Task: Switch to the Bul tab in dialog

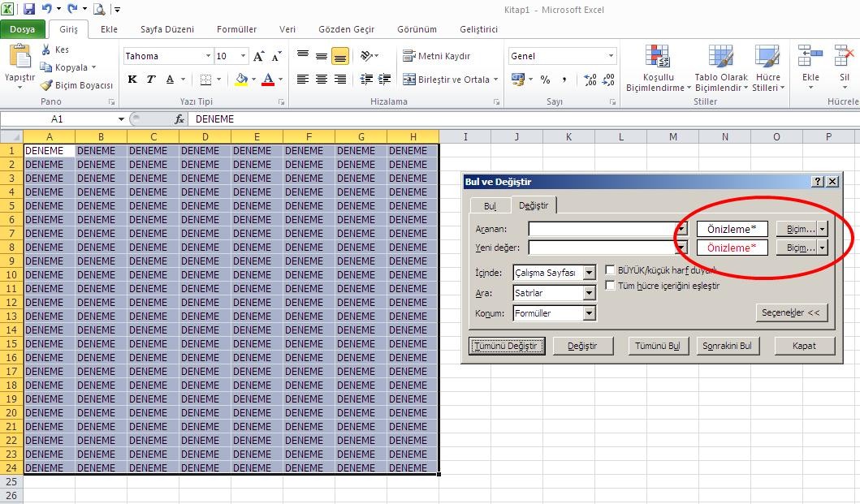Action: point(490,206)
